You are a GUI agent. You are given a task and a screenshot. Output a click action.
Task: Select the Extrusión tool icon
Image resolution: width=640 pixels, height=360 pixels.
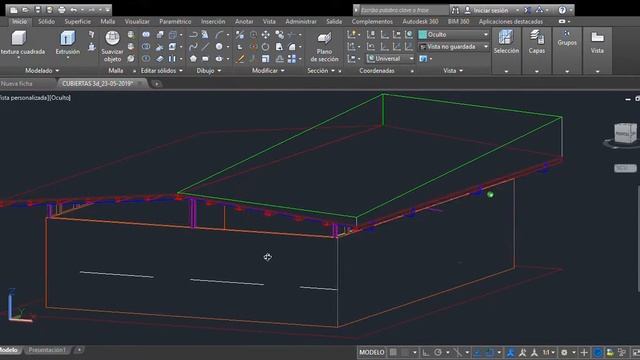(67, 38)
